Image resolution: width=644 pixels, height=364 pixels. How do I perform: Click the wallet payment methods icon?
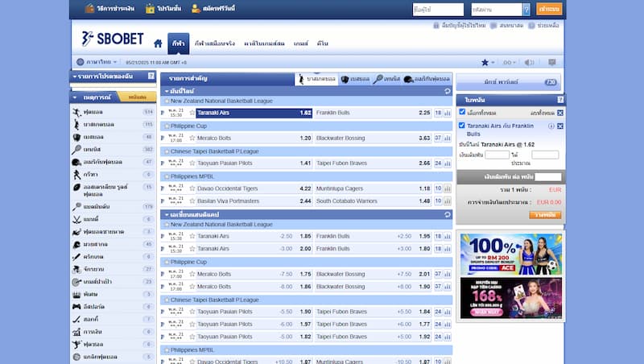pos(89,8)
